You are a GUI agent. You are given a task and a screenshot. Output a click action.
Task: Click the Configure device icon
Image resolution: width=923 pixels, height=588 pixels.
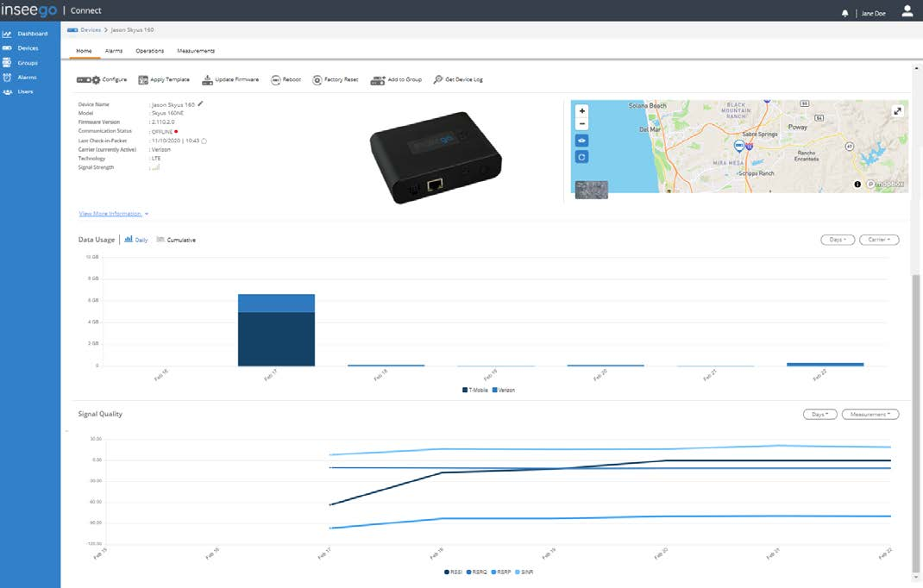tap(88, 79)
